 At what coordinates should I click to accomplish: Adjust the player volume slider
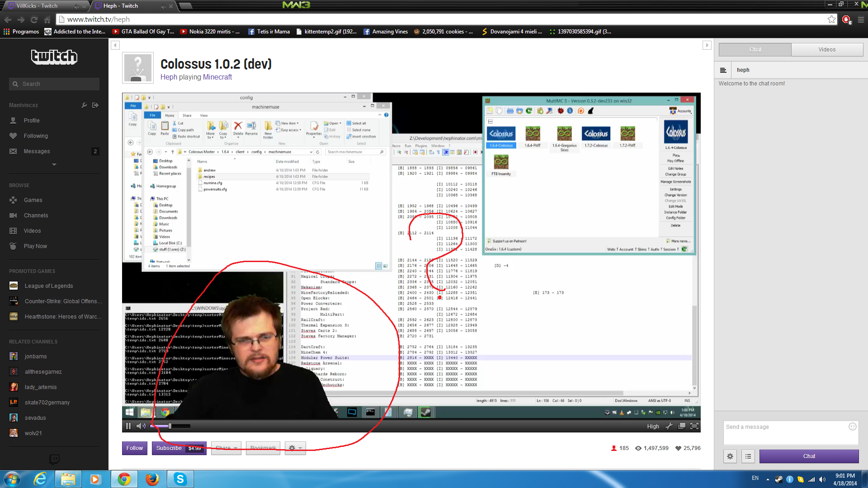pos(170,426)
